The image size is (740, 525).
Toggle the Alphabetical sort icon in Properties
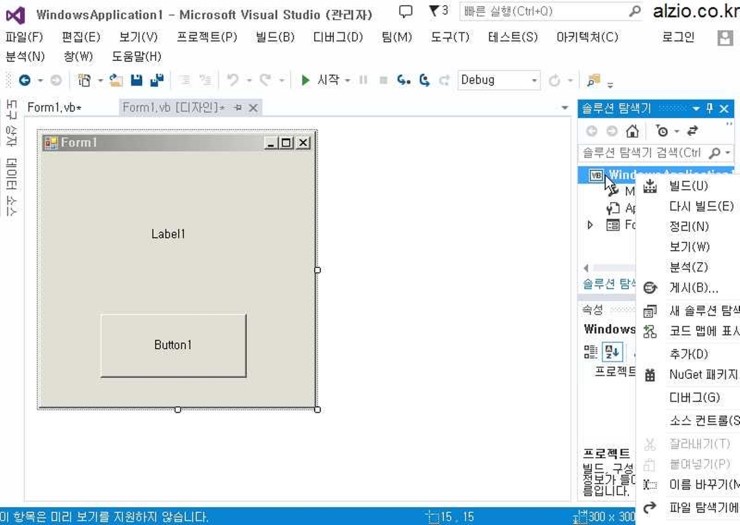613,352
